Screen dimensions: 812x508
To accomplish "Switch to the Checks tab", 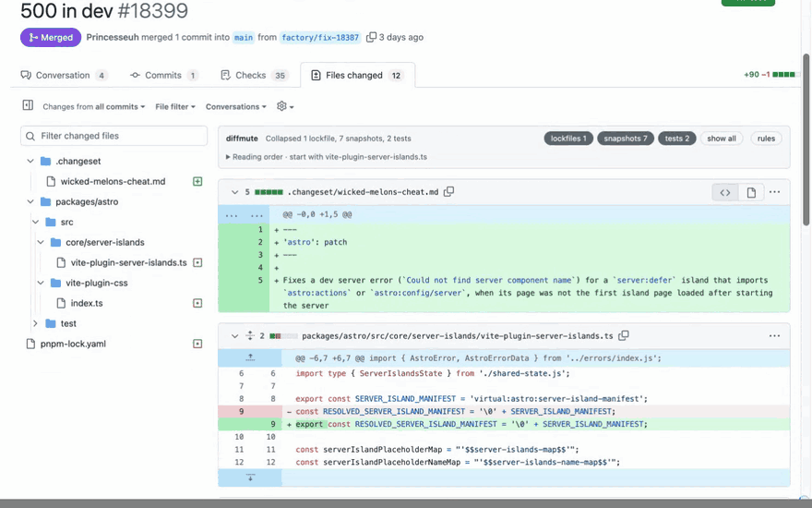I will pyautogui.click(x=254, y=75).
